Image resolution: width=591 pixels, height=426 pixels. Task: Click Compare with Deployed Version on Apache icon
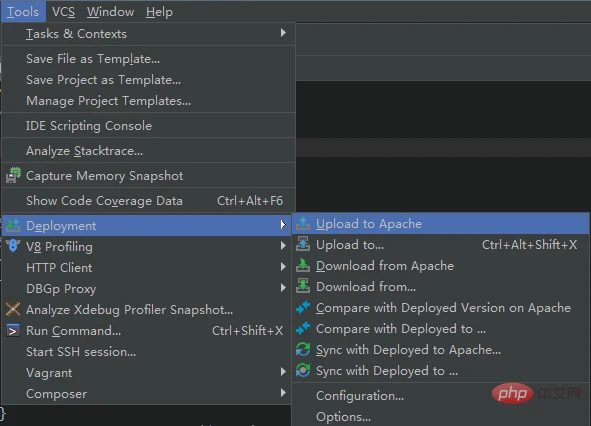coord(303,308)
